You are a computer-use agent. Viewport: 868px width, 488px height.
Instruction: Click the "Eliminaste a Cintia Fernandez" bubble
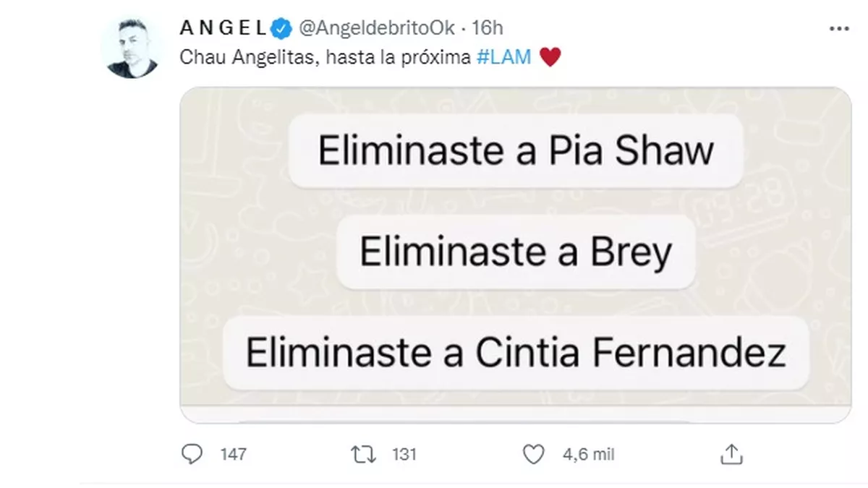[516, 354]
